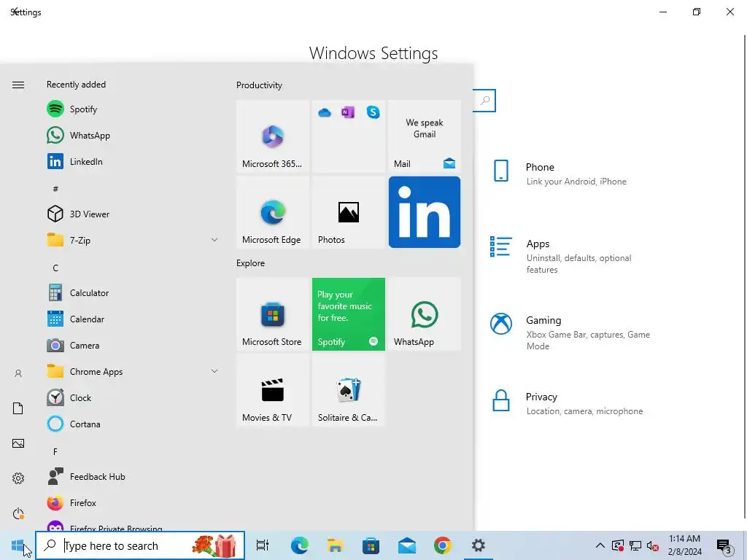Open Microsoft Store from the taskbar
The width and height of the screenshot is (747, 560).
371,545
